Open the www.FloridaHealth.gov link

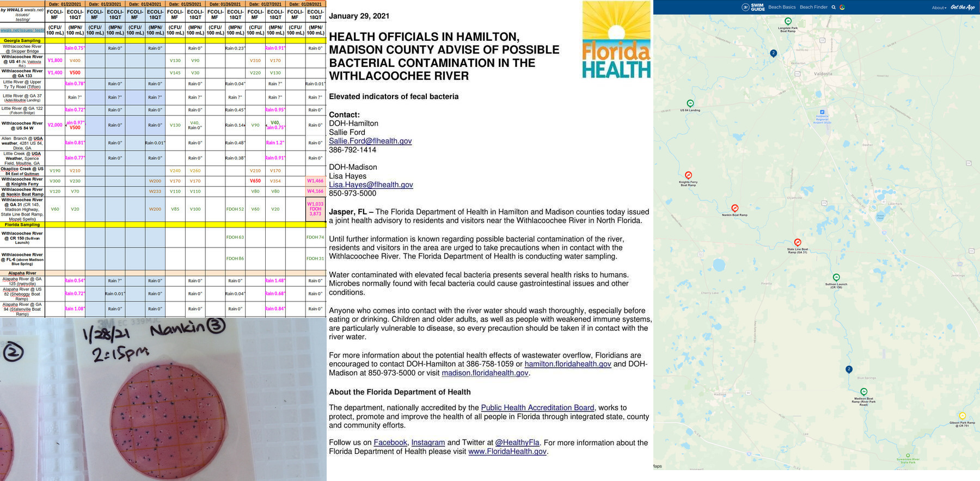coord(507,451)
